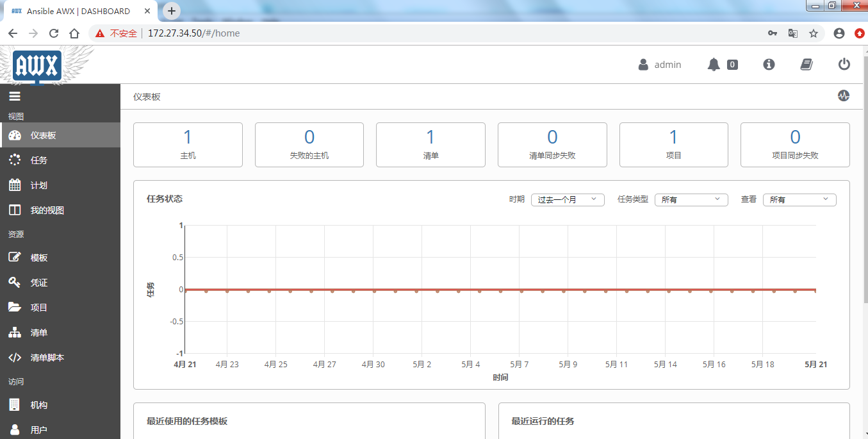Open the Chrome profile avatar icon

click(x=839, y=33)
